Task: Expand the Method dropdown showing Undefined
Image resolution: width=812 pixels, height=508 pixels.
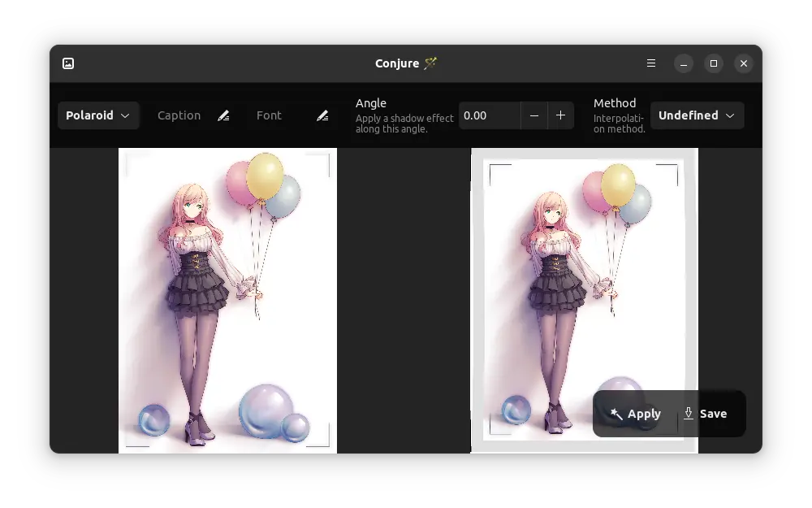Action: pos(697,115)
